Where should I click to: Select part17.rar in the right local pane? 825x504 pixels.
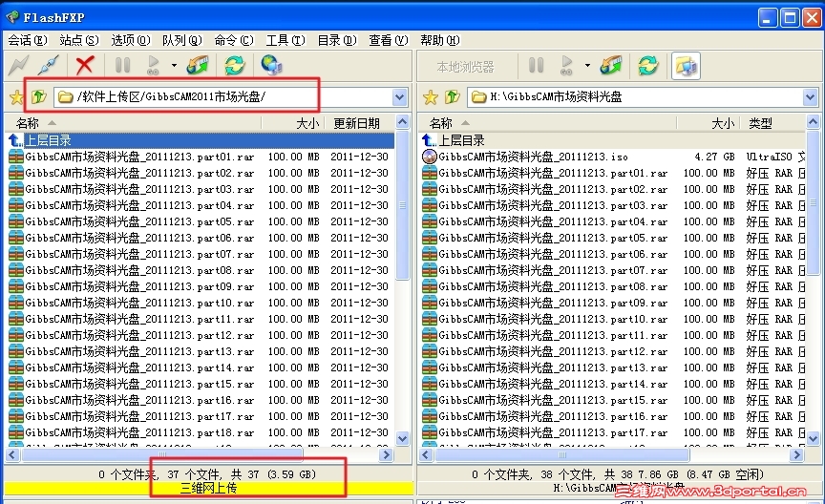pyautogui.click(x=612, y=432)
